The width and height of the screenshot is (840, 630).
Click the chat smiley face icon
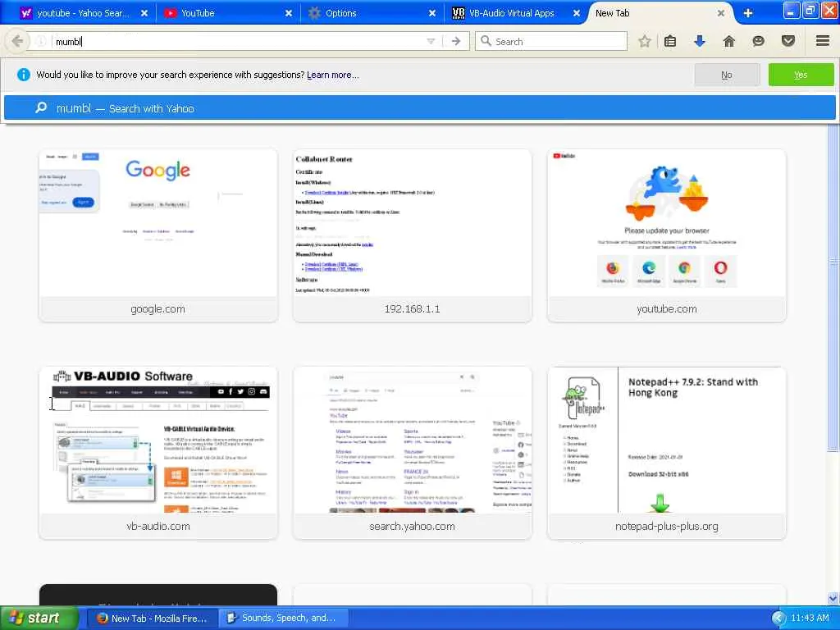(x=758, y=41)
